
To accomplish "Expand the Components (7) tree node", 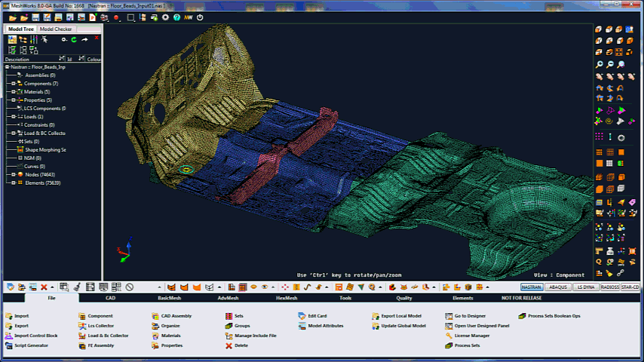I will (13, 84).
